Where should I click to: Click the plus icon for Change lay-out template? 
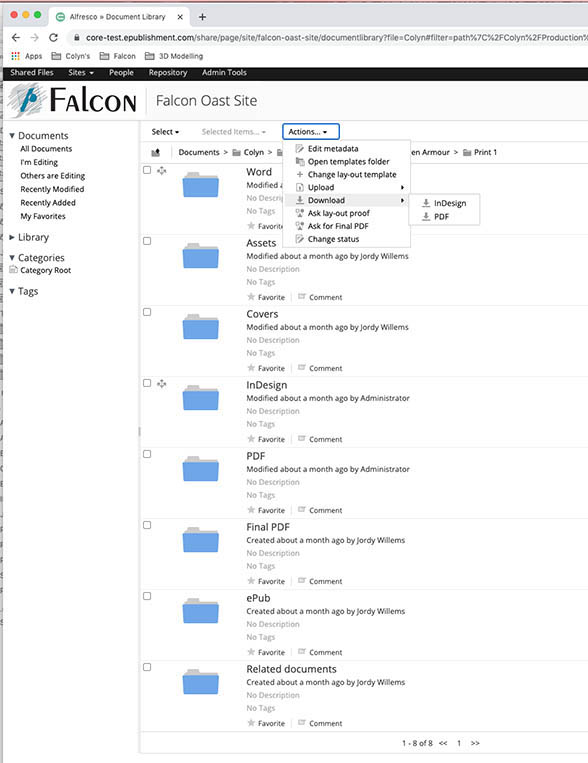tap(300, 175)
